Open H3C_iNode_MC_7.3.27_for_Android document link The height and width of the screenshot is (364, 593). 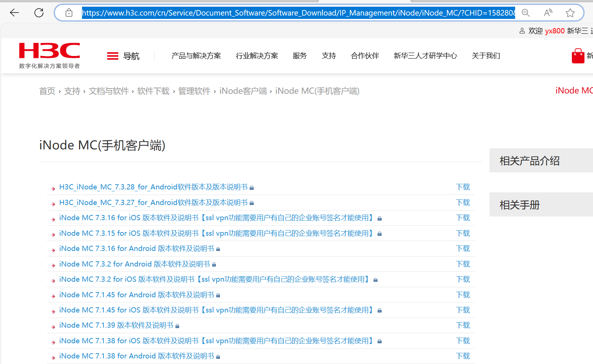[x=154, y=203]
